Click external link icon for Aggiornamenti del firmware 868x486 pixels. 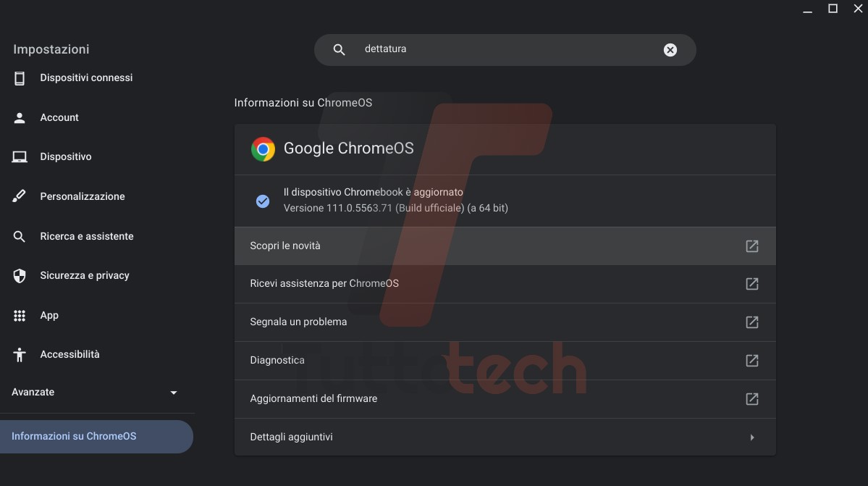point(752,399)
